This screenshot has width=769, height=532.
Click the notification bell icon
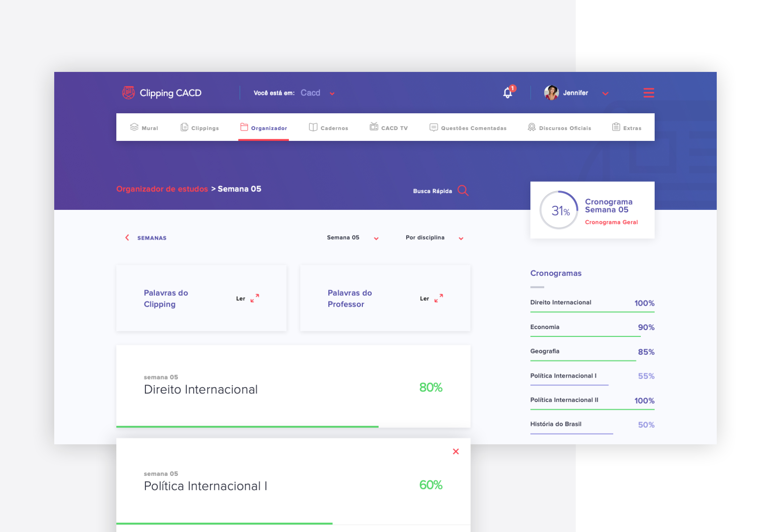click(507, 93)
